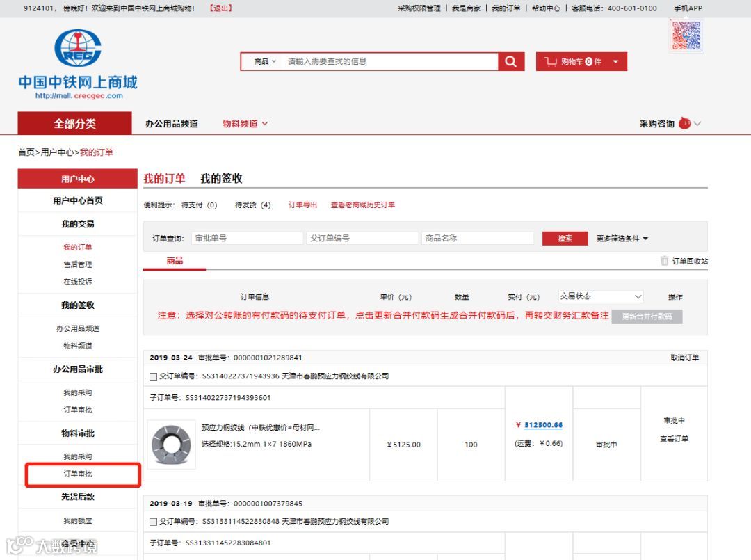
Task: Filter by 待支付 (0)
Action: [x=200, y=205]
